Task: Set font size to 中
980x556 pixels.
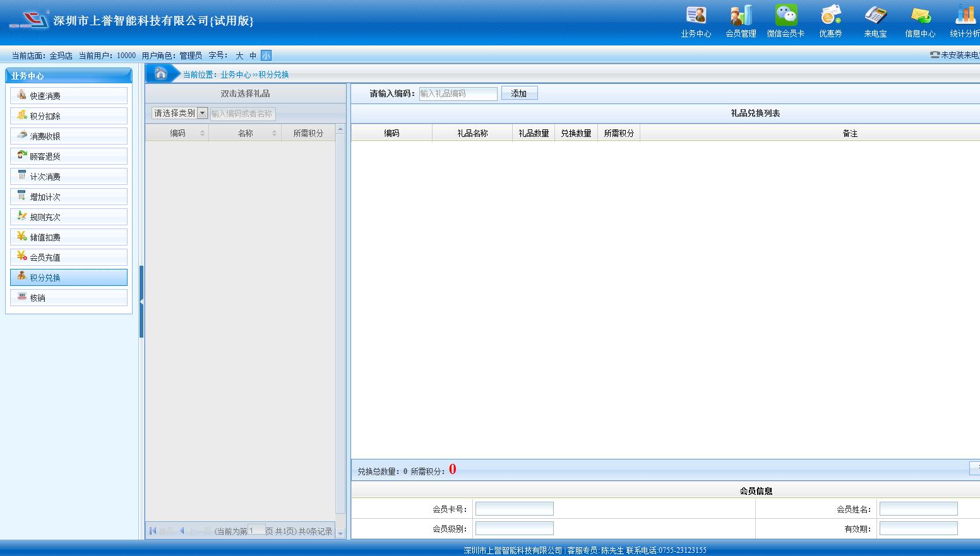Action: pos(253,56)
